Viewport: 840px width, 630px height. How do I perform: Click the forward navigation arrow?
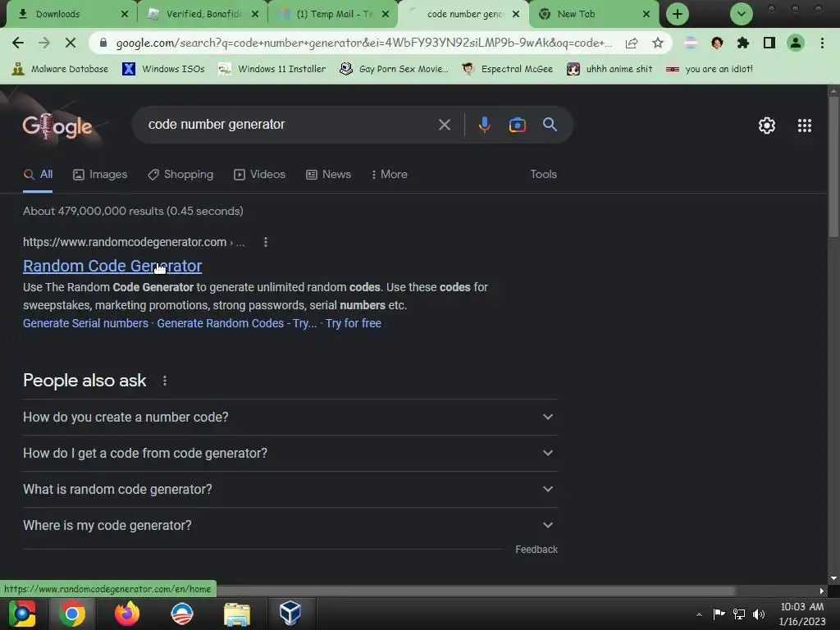[44, 43]
